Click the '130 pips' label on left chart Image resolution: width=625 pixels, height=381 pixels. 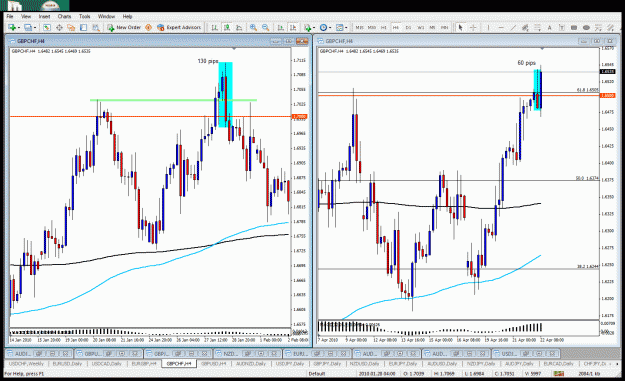pos(208,61)
